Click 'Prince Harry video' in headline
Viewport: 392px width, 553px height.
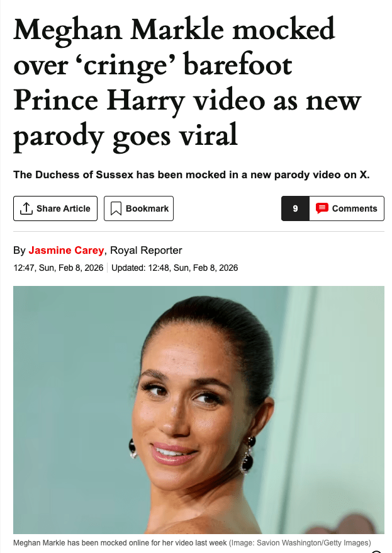pyautogui.click(x=139, y=101)
